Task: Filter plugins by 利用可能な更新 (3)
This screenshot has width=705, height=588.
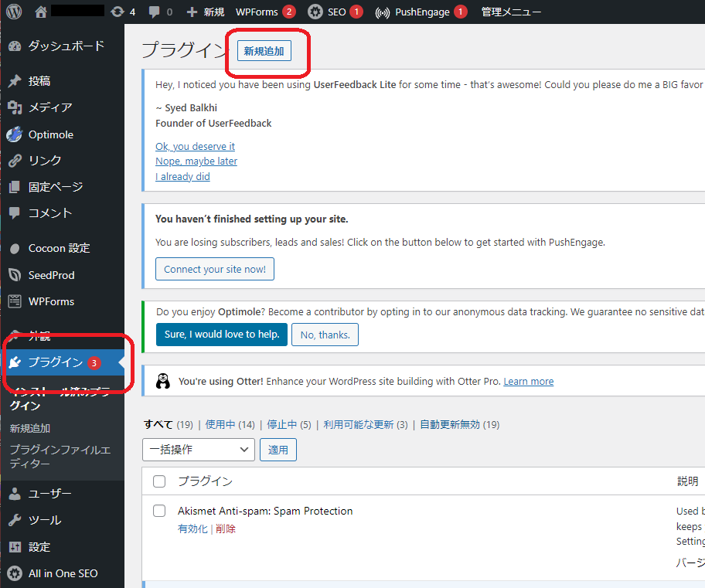Action: tap(366, 424)
